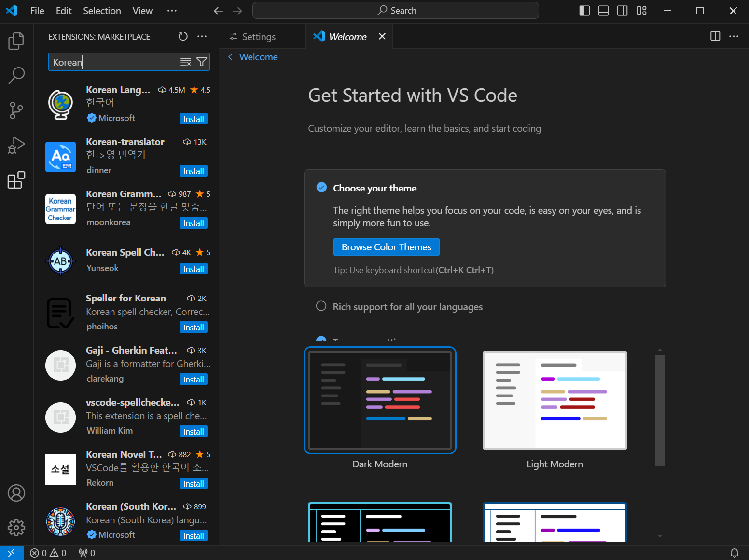Install Korean Grammar Checker by moonkorea
Image resolution: width=749 pixels, height=560 pixels.
pyautogui.click(x=194, y=223)
